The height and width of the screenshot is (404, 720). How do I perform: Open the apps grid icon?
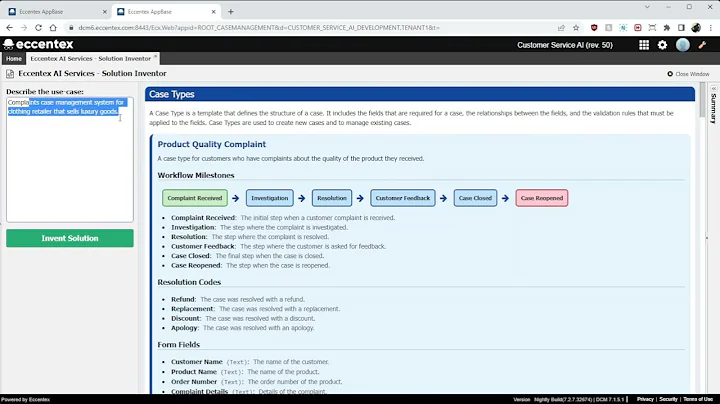[x=644, y=45]
